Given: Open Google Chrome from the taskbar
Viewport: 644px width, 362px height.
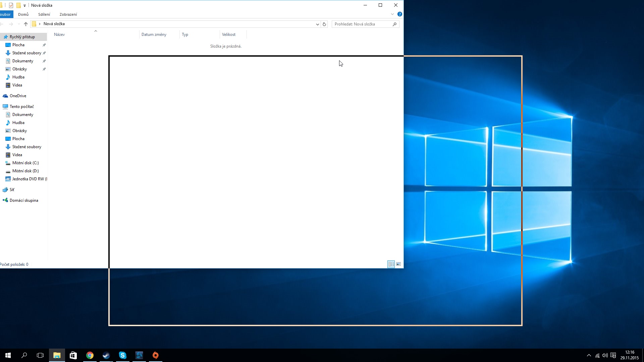Looking at the screenshot, I should [90, 355].
